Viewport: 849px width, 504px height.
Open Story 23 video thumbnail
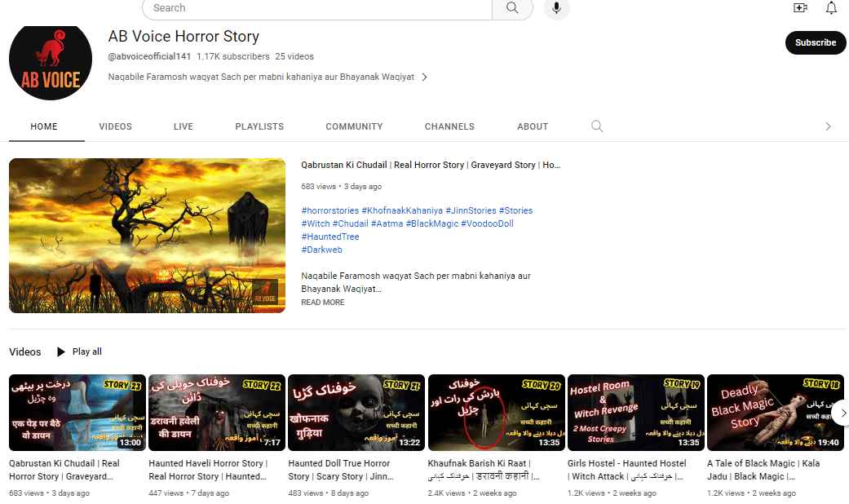pos(77,413)
